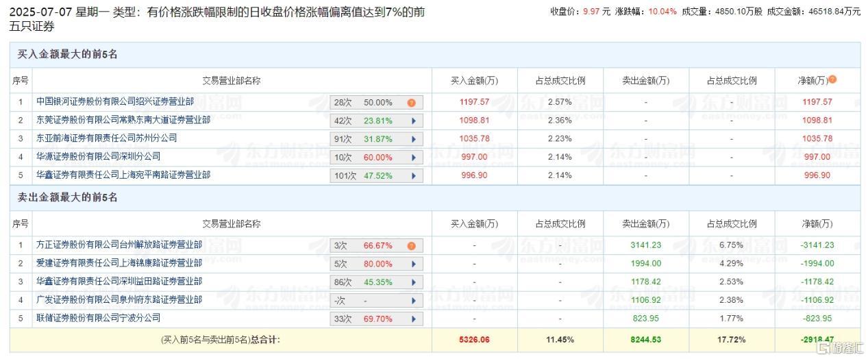Expand the blue arrow in 华源证券深圳分公司 row
The width and height of the screenshot is (868, 359).
(413, 158)
